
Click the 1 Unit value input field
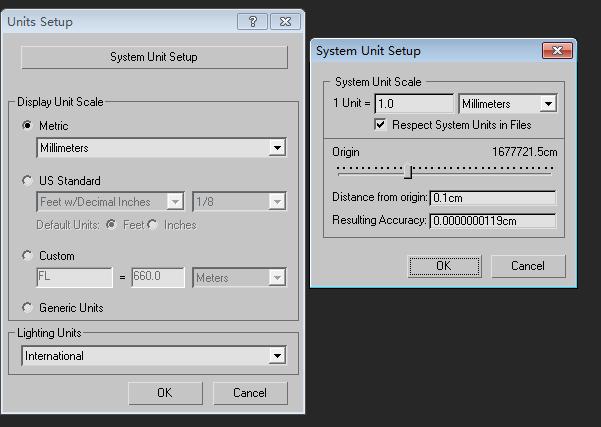(x=414, y=103)
